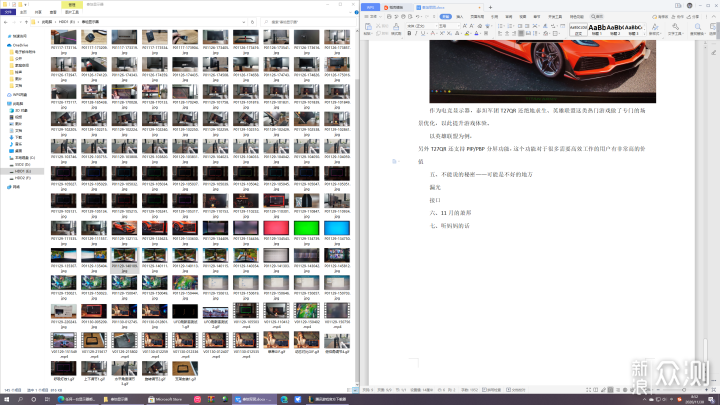Apply the body text style in gallery
The image size is (720, 405).
578,29
